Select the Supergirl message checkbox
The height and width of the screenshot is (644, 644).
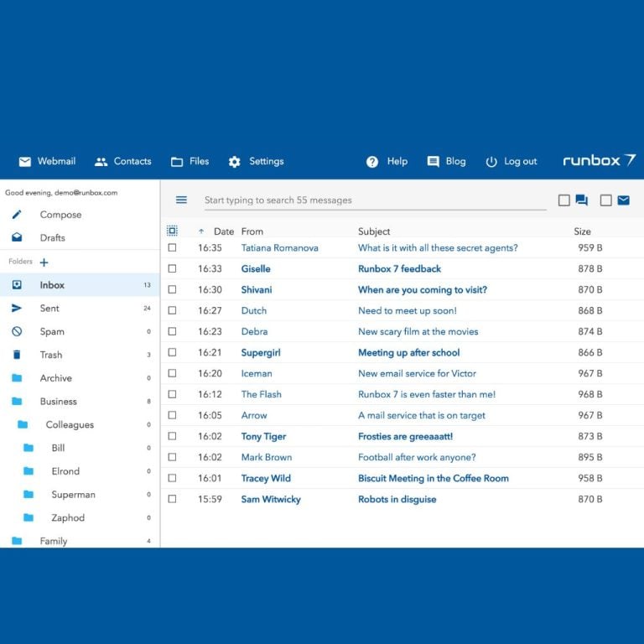[x=172, y=352]
